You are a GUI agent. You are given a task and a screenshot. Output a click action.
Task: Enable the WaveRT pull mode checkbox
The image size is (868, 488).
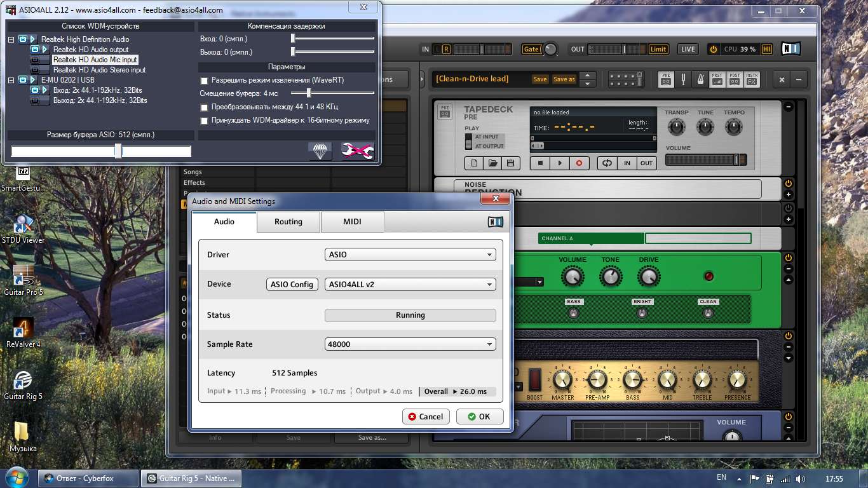[204, 81]
